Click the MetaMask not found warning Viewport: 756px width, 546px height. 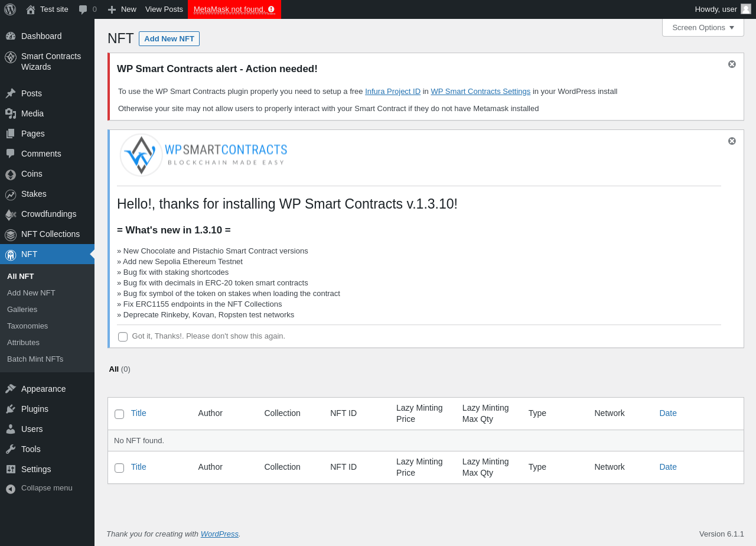pos(234,9)
